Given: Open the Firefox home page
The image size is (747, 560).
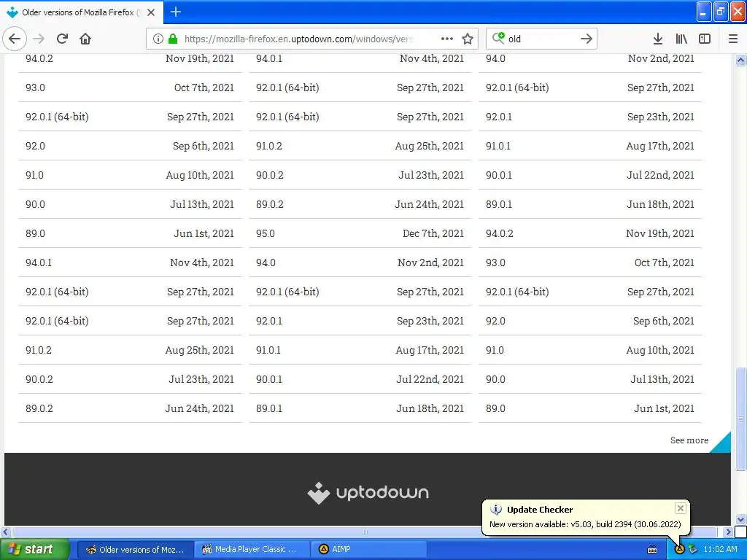Looking at the screenshot, I should tap(85, 39).
